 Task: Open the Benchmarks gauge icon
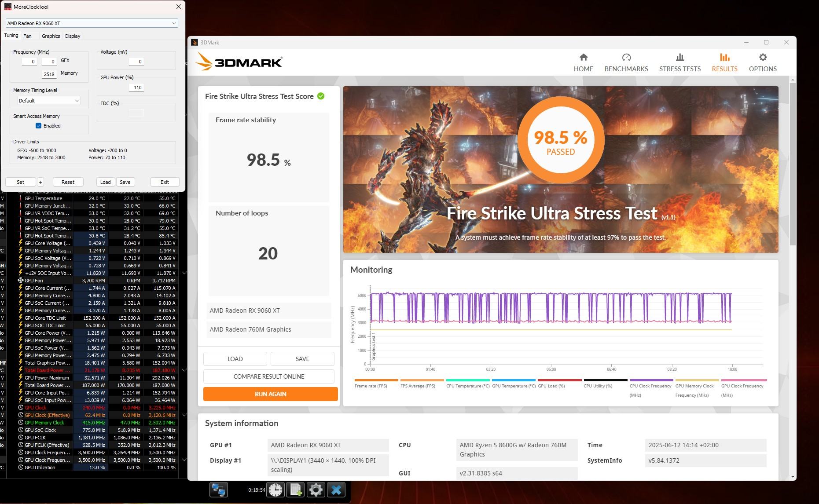pyautogui.click(x=626, y=57)
